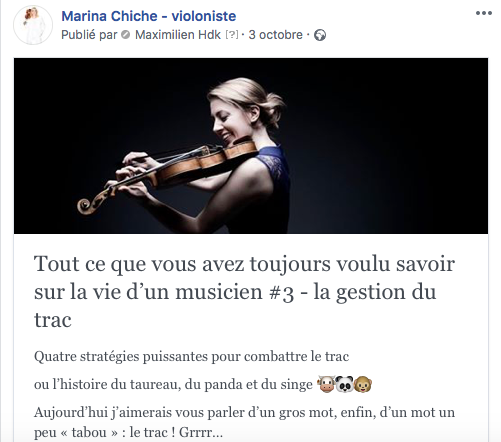Click the 'ou l'histoire du taureau' text line

[173, 384]
